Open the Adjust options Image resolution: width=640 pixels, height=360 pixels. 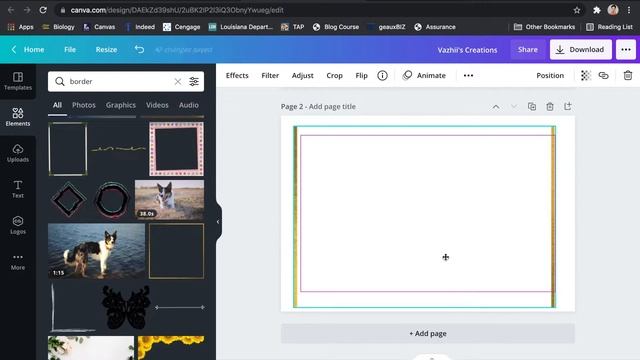[302, 76]
